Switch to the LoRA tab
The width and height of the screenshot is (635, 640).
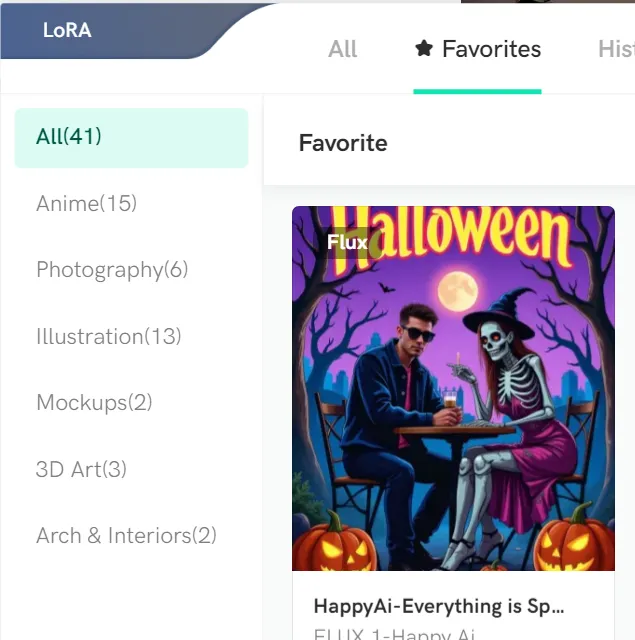pos(67,30)
